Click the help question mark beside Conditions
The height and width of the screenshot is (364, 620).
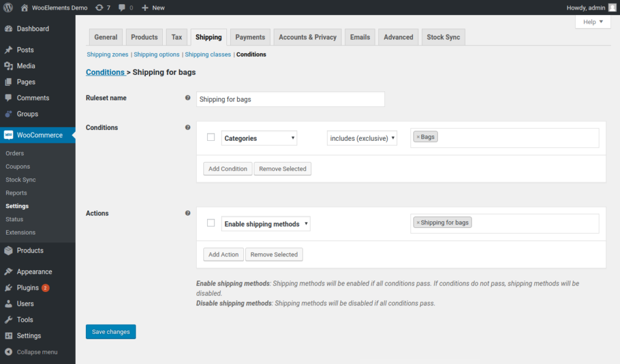coord(188,128)
